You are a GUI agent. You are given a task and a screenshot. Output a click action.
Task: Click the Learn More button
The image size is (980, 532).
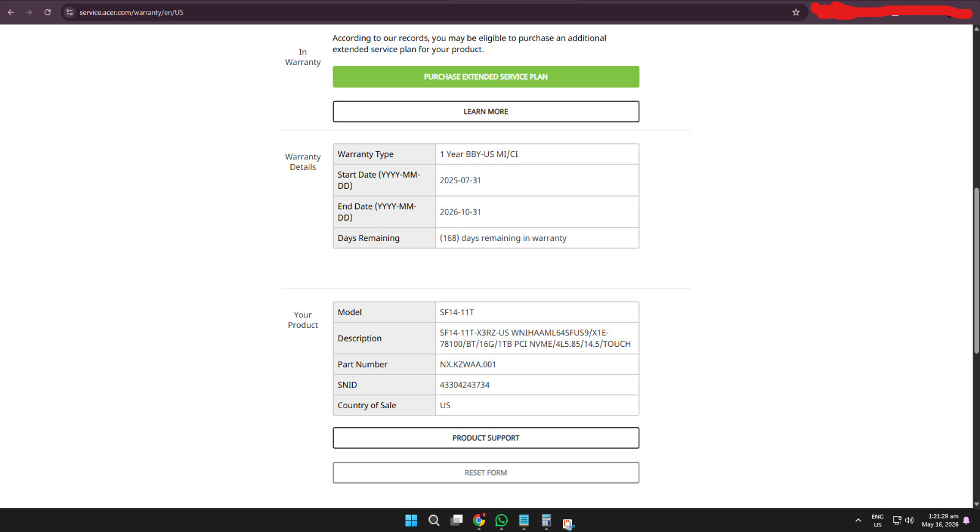coord(486,112)
